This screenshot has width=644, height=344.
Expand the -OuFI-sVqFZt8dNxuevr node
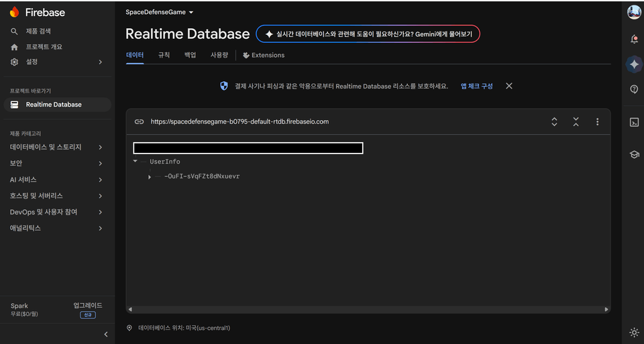click(150, 177)
